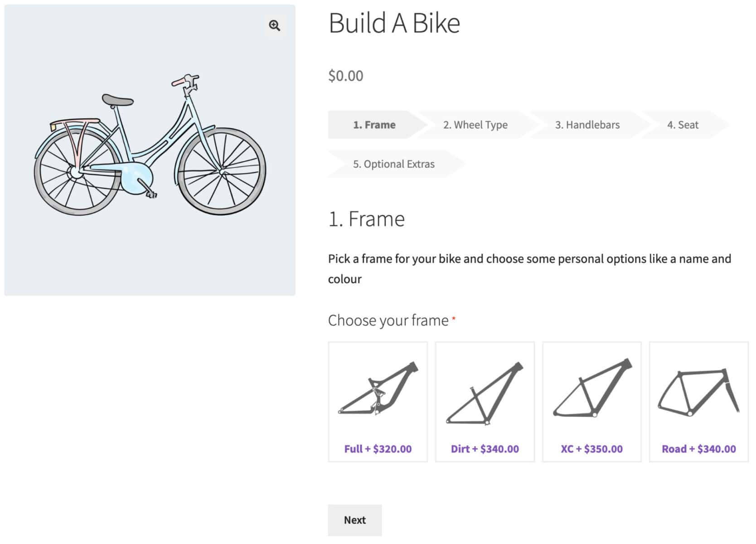
Task: Pick the XC frame illustration
Action: click(591, 390)
